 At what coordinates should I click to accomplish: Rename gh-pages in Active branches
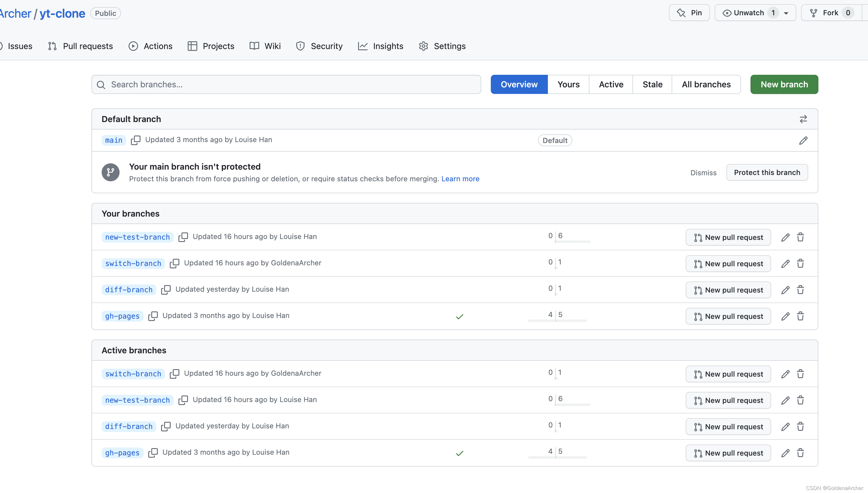[x=786, y=453]
